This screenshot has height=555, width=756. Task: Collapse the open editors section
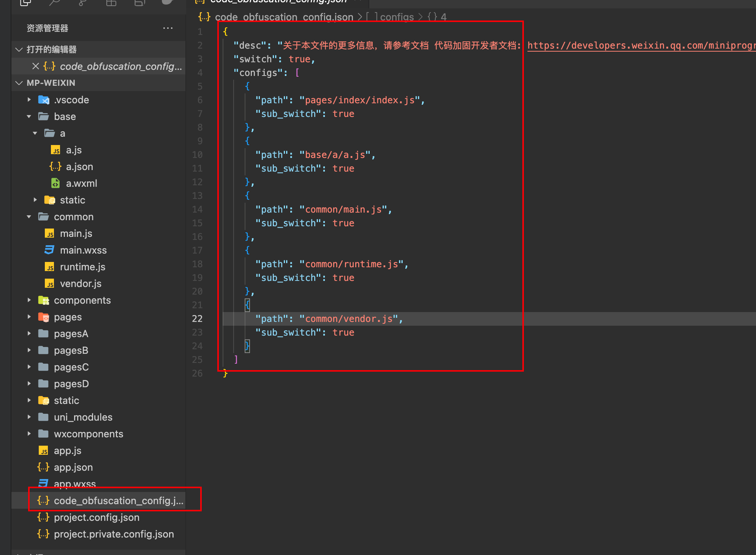19,49
